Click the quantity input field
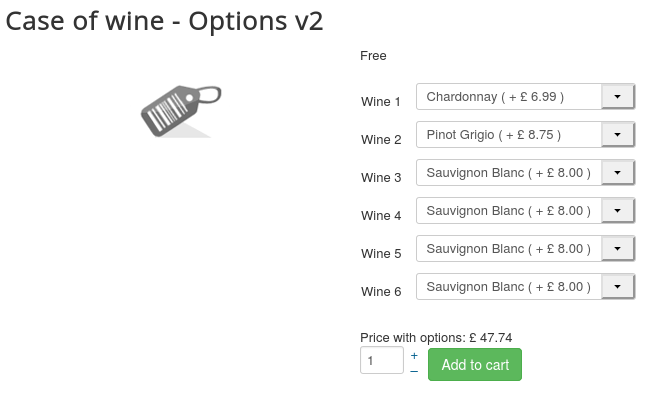 (x=382, y=360)
